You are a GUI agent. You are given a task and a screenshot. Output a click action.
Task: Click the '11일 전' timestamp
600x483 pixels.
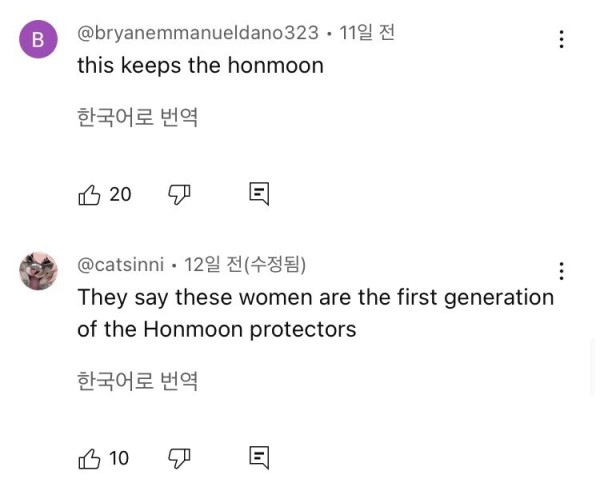pos(367,33)
